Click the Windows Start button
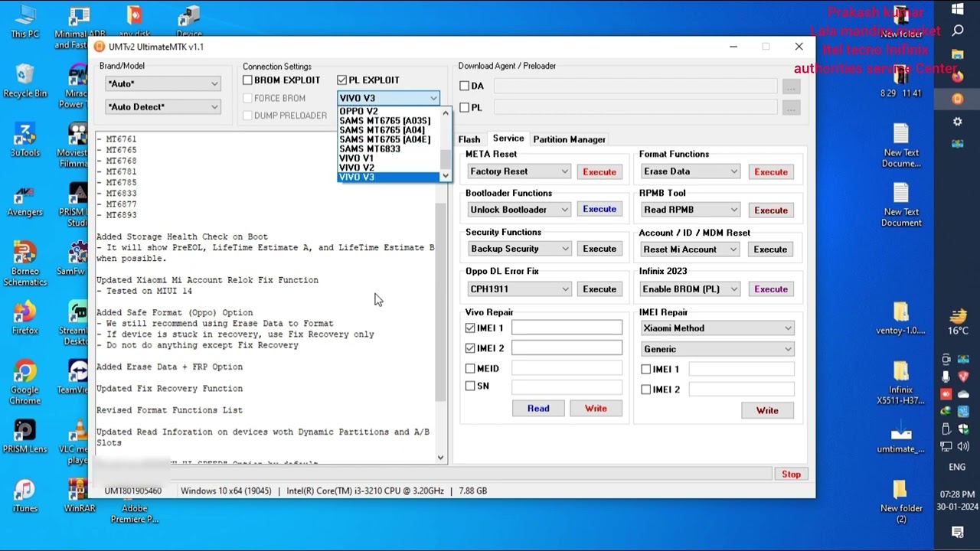980x551 pixels. pos(957,9)
